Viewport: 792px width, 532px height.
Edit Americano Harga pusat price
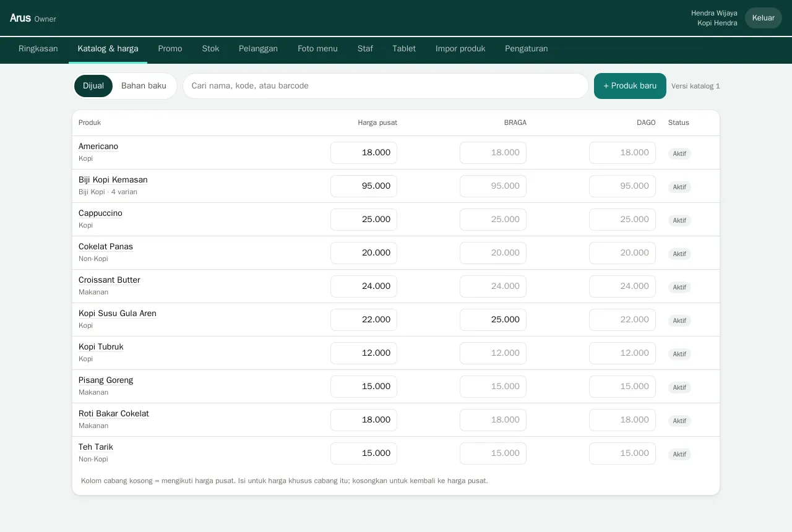364,153
